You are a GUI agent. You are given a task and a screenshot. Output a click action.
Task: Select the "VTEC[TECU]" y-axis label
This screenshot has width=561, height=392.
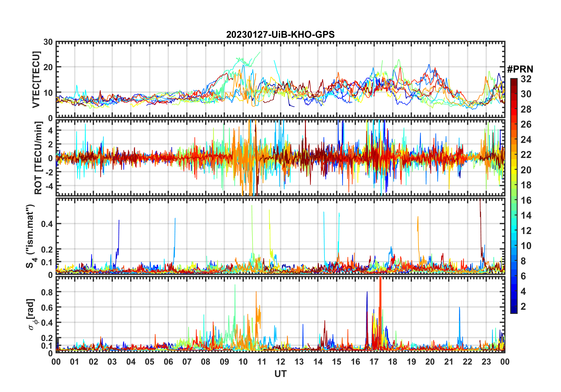click(36, 80)
